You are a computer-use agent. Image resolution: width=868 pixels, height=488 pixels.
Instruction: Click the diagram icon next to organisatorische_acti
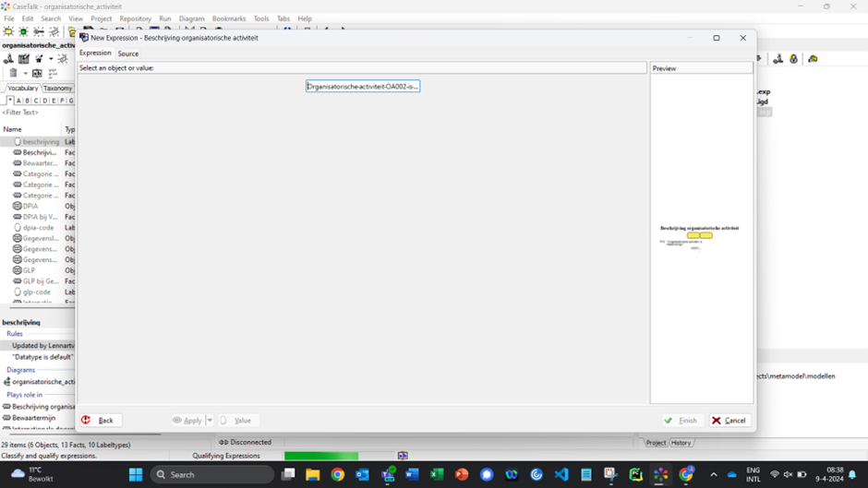coord(7,382)
